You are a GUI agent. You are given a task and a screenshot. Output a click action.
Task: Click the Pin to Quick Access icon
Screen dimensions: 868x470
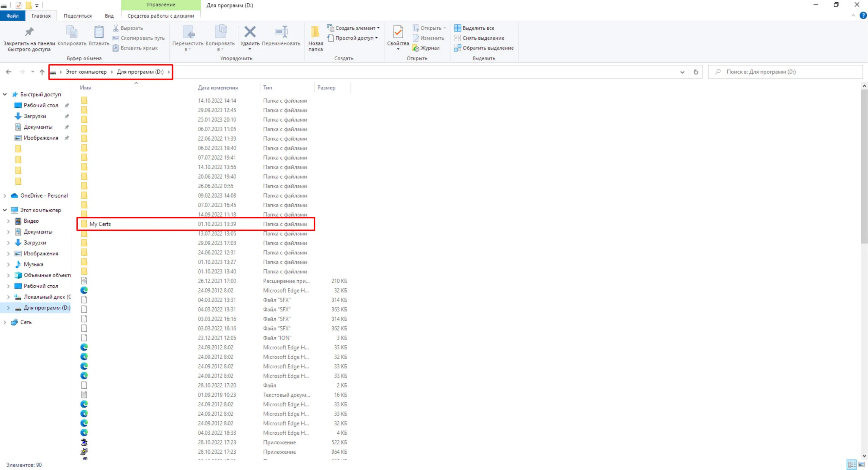[29, 32]
